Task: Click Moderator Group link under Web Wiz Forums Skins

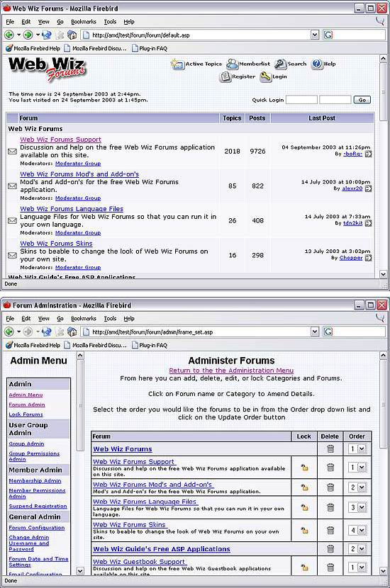Action: 78,267
